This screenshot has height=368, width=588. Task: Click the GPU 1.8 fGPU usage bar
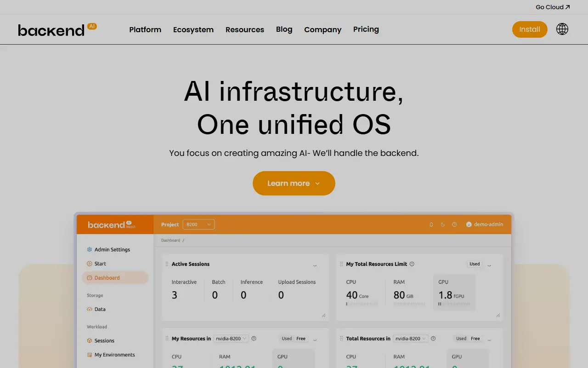click(x=454, y=304)
